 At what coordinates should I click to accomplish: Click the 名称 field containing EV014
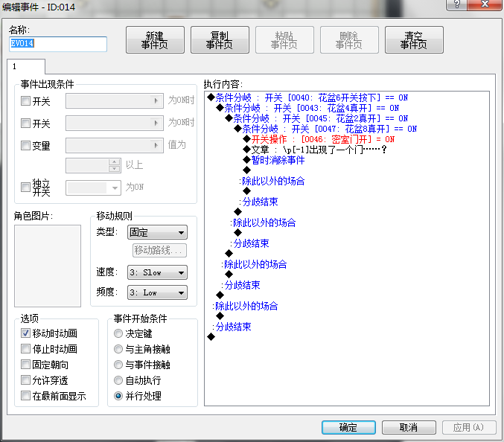pyautogui.click(x=58, y=44)
